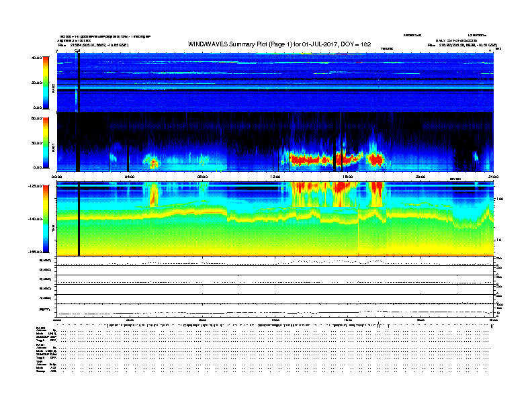
Task: Click the rotated RAD2 axis label
Action: pos(54,89)
